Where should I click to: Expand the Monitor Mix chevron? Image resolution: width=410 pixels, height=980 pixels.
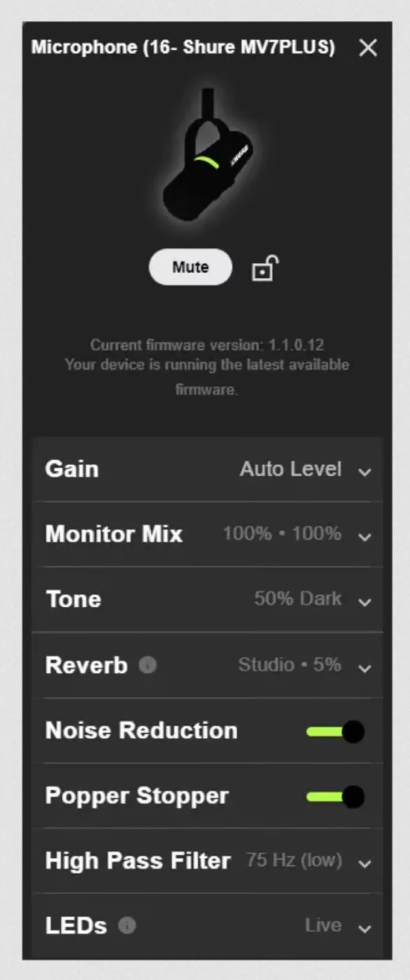pos(364,537)
